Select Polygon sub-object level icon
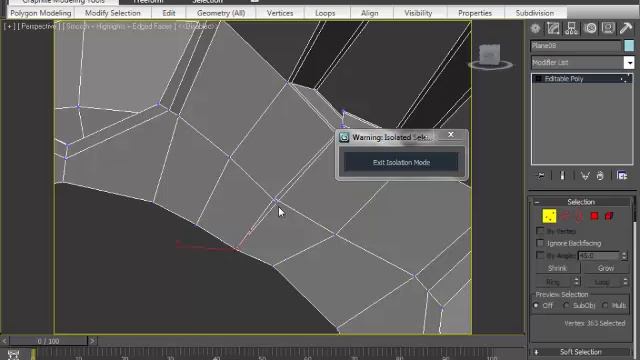The image size is (640, 360). (594, 216)
